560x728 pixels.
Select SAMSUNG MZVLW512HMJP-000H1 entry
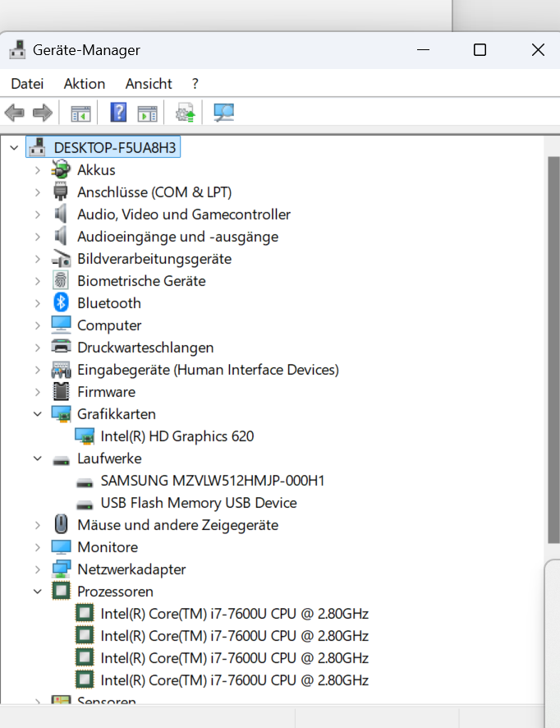pos(213,481)
